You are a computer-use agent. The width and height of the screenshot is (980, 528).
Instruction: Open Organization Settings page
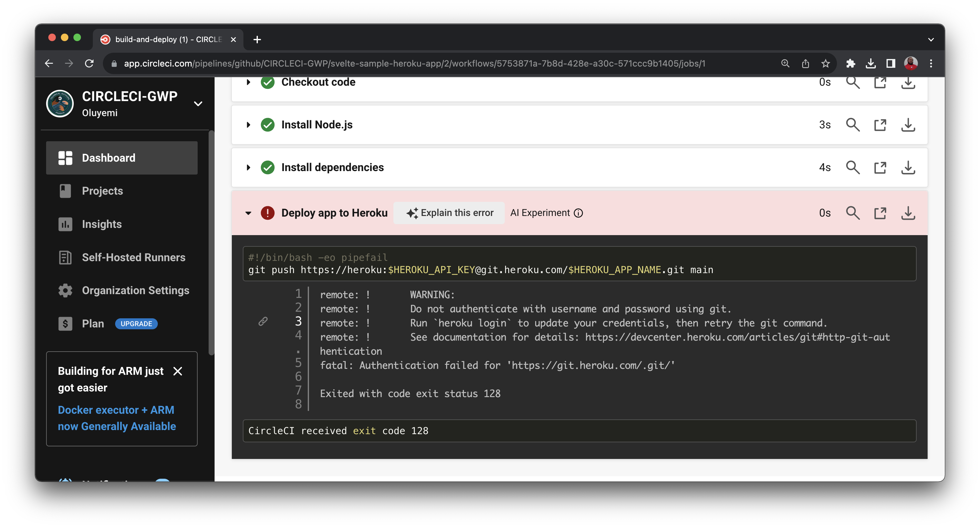click(136, 290)
